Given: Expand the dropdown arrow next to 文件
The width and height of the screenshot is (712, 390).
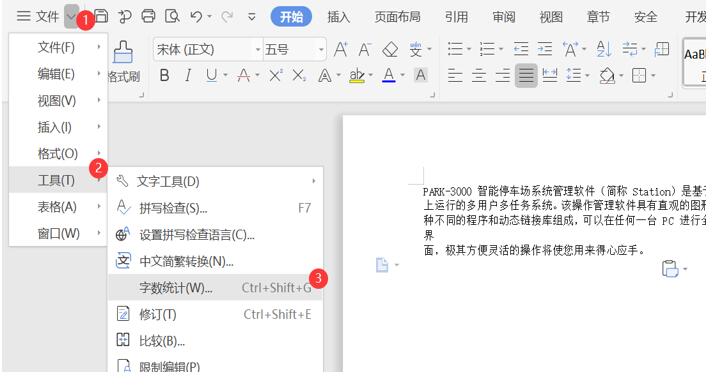Looking at the screenshot, I should tap(71, 17).
